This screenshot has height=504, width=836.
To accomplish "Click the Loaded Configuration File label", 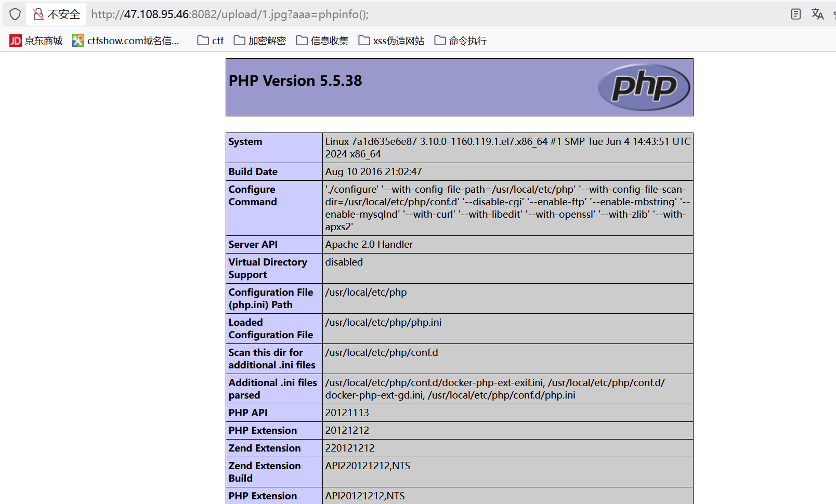I will (271, 328).
